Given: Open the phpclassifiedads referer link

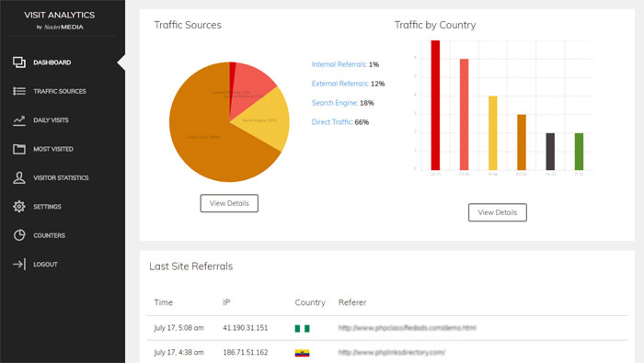Looking at the screenshot, I should (407, 328).
